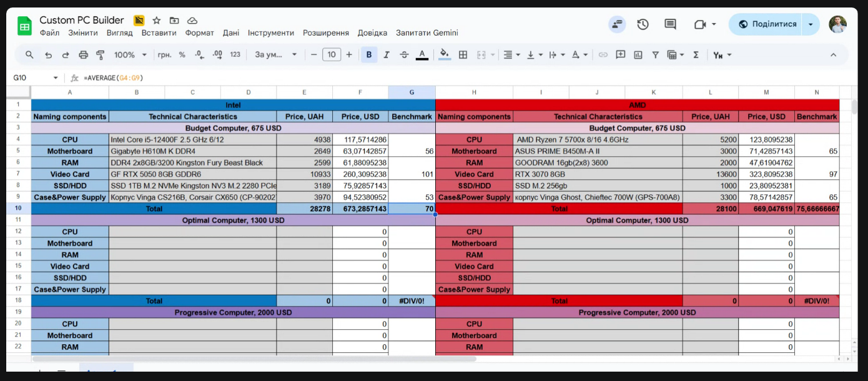Toggle bold formatting
Image resolution: width=868 pixels, height=381 pixels.
[x=369, y=55]
